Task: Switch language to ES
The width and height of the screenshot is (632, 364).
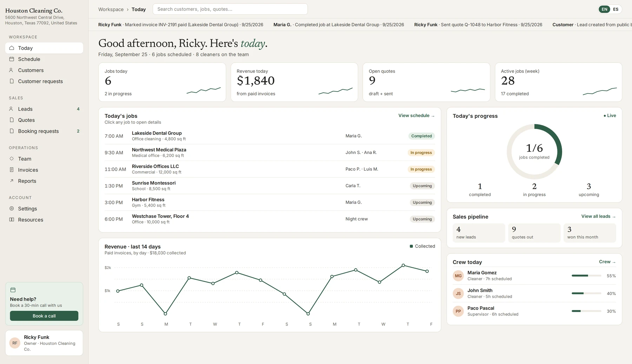Action: (615, 9)
